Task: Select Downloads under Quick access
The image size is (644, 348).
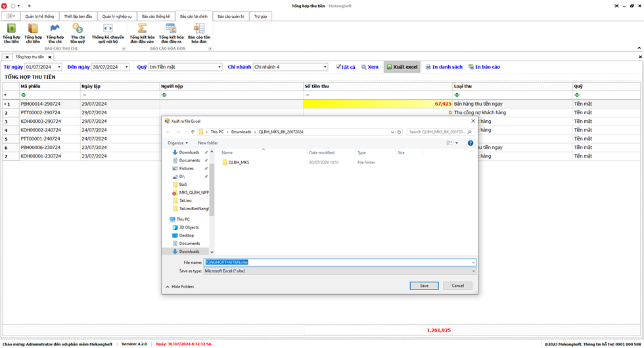Action: 189,152
